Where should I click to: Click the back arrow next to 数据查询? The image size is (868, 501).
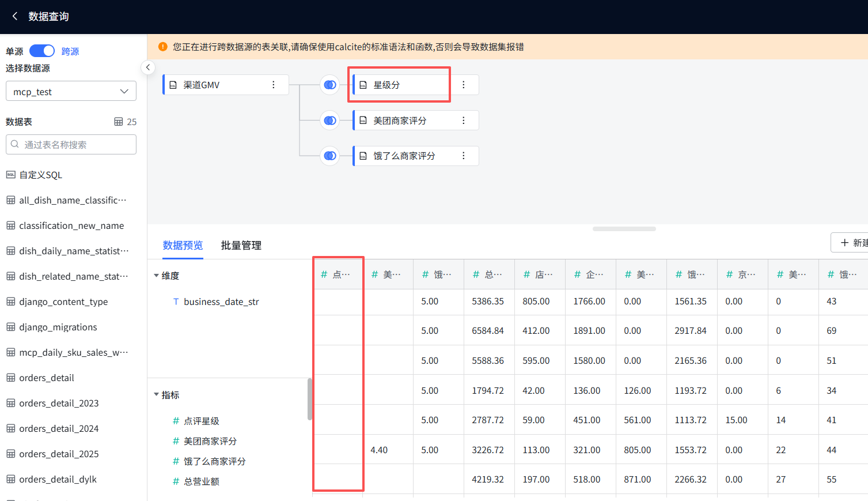pyautogui.click(x=15, y=16)
